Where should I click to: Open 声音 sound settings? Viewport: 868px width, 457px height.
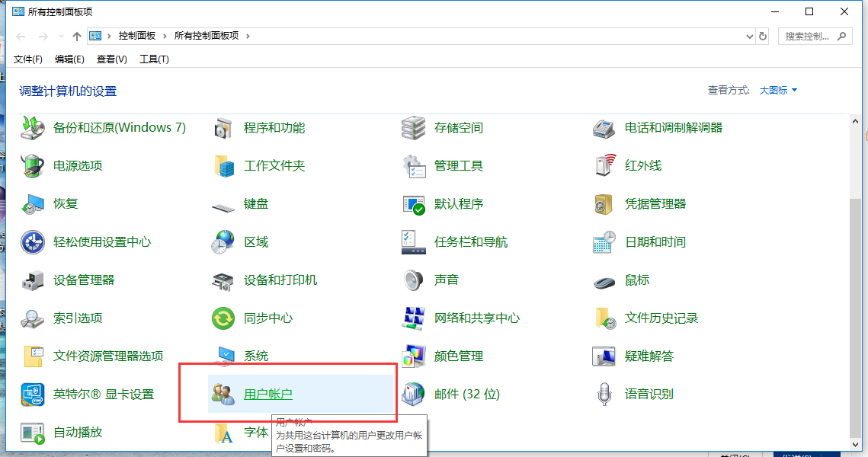tap(445, 280)
